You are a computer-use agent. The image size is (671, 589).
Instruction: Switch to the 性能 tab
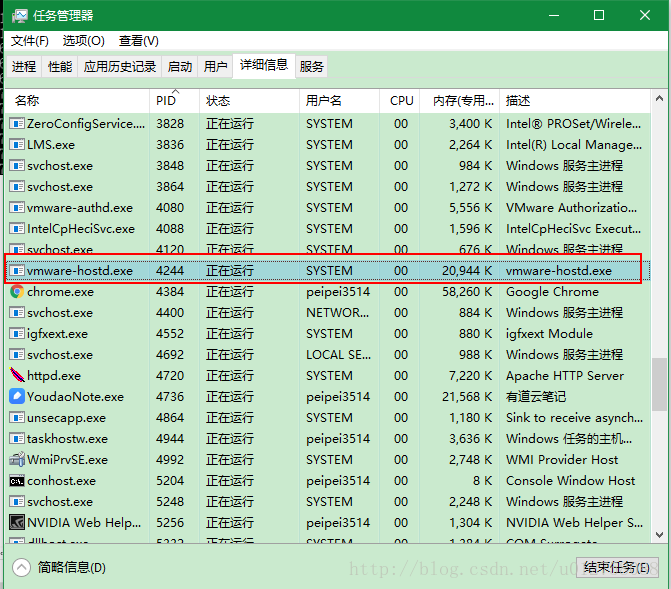point(60,67)
